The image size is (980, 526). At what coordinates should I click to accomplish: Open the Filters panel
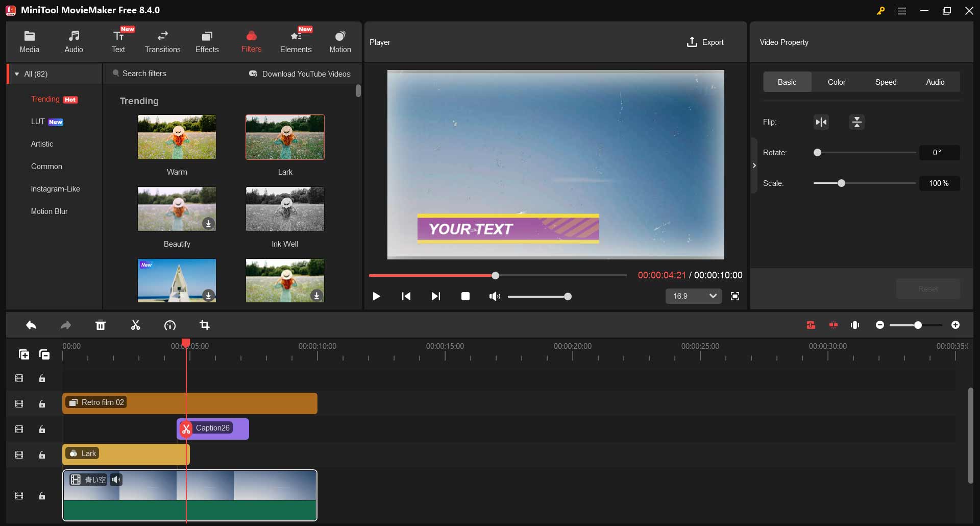[251, 41]
